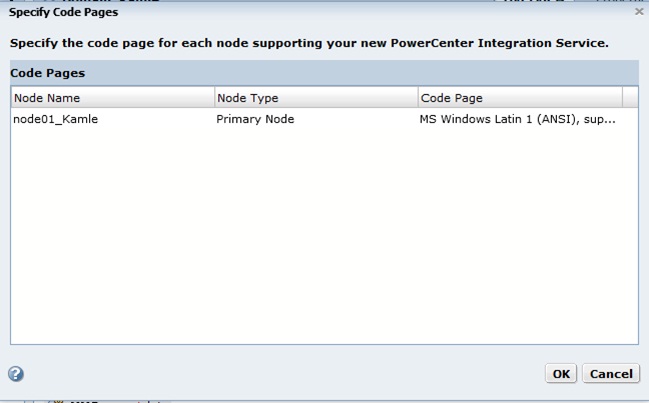The image size is (649, 403).
Task: Click the blank header cell after Code Page
Action: tap(630, 98)
